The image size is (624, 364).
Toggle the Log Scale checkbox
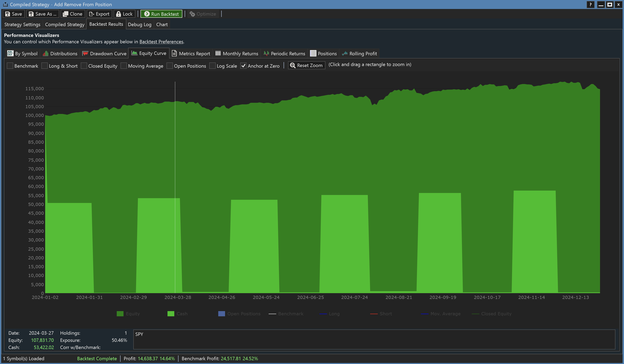click(212, 66)
